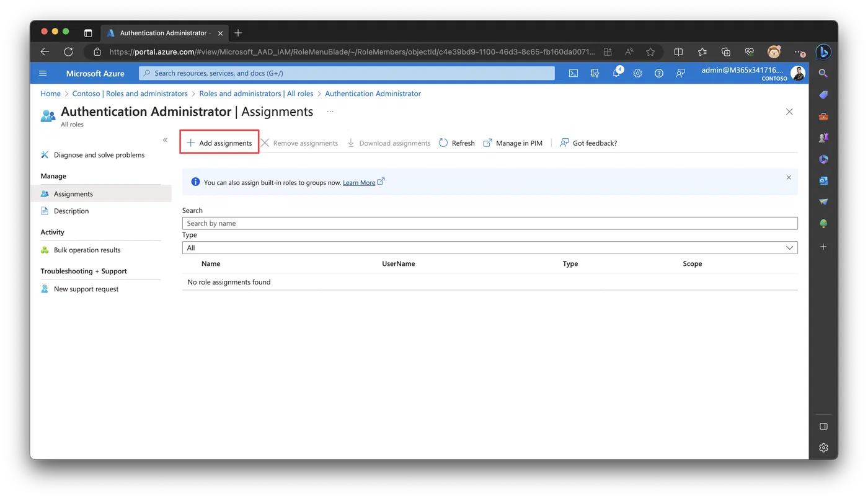
Task: Open a new browser tab
Action: pyautogui.click(x=238, y=33)
